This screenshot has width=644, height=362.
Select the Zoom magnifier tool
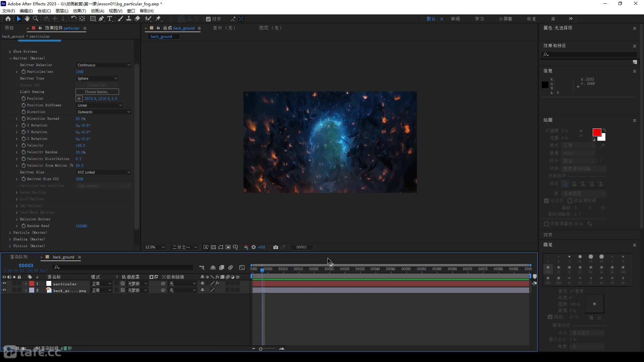pos(36,19)
